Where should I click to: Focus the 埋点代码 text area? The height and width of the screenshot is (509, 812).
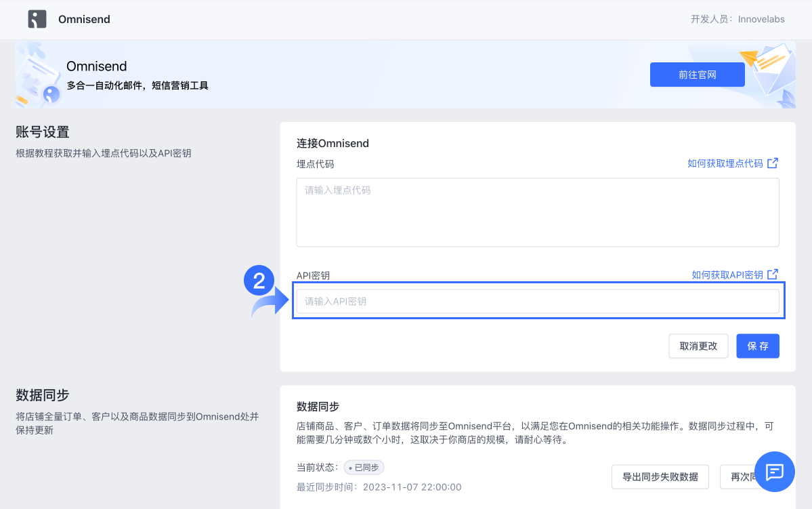point(538,213)
